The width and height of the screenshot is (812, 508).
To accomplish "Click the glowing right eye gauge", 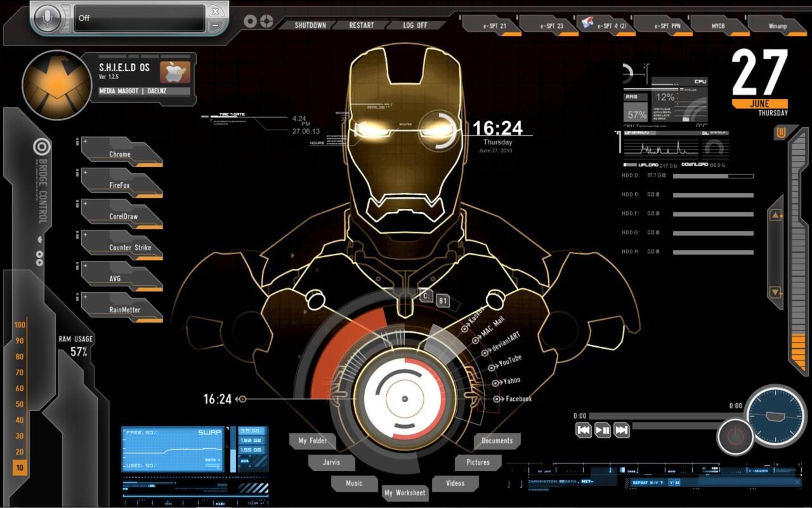I will (x=438, y=130).
